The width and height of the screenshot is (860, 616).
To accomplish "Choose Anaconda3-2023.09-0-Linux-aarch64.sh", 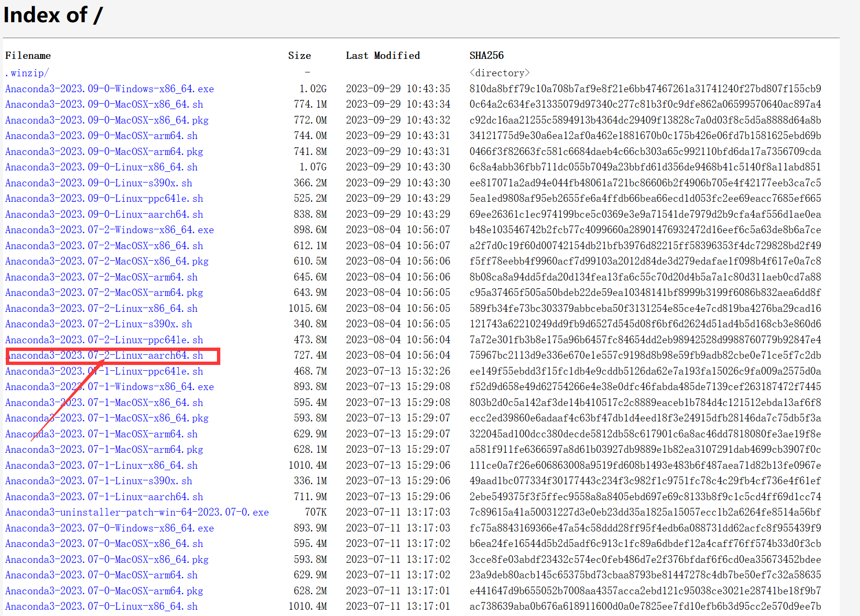I will [104, 214].
